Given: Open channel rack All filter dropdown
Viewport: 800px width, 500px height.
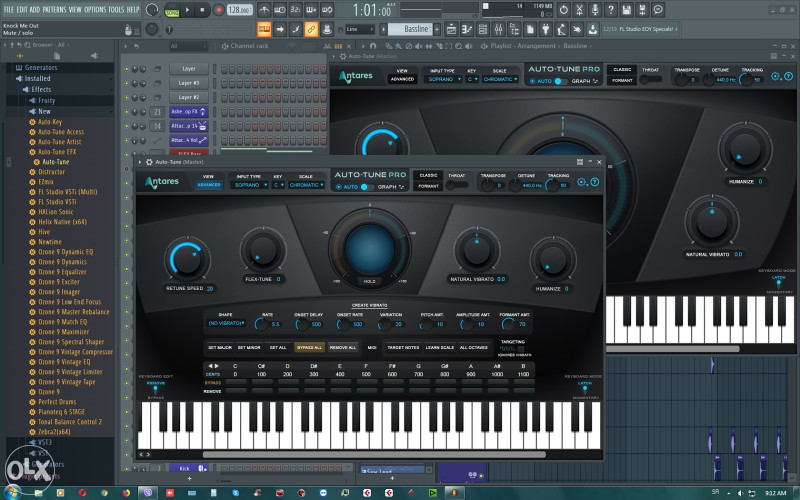Looking at the screenshot, I should (x=189, y=46).
